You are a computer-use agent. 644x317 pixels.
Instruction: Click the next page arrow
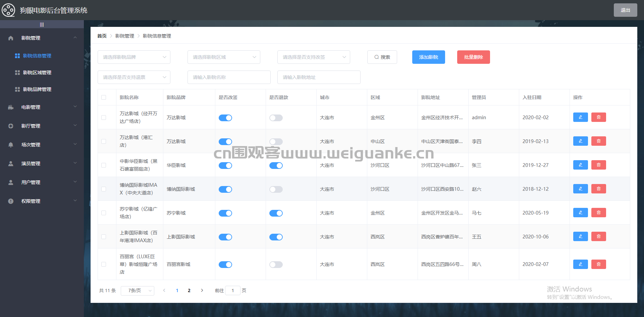202,290
